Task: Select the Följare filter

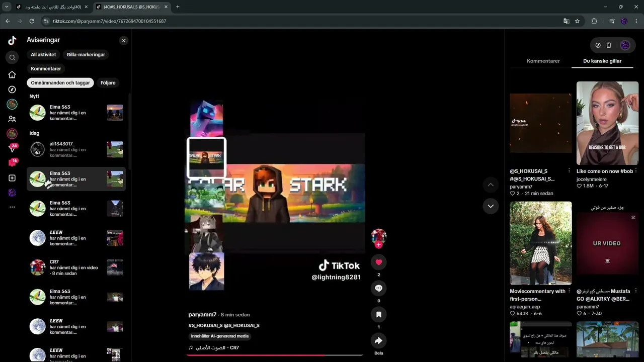Action: [x=108, y=82]
